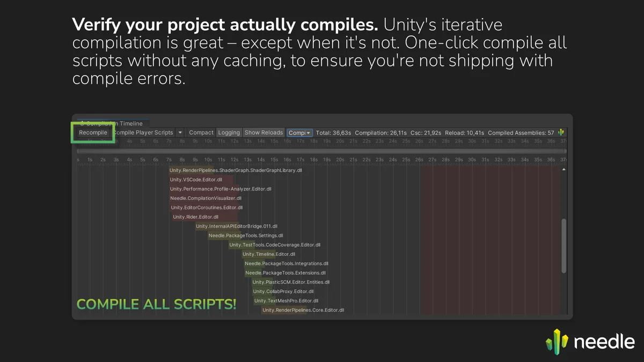
Task: Select the Unity.Rider.Editor.dll timeline bar
Action: (195, 217)
